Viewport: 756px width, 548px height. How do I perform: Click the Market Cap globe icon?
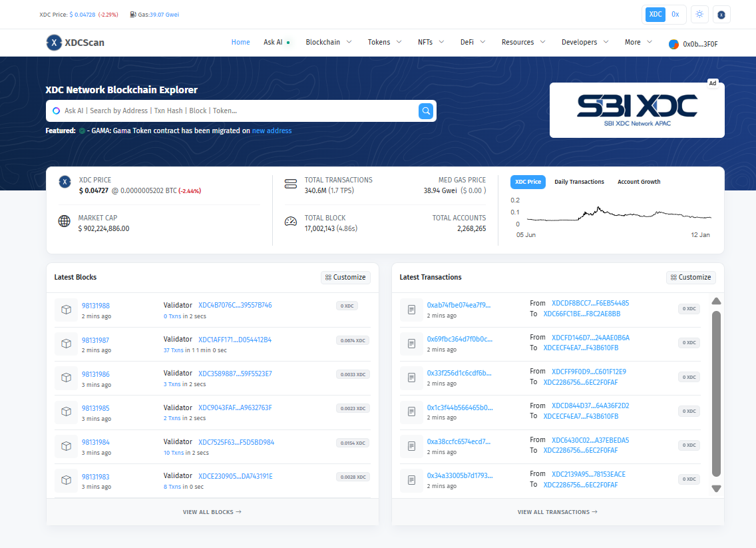pos(64,221)
